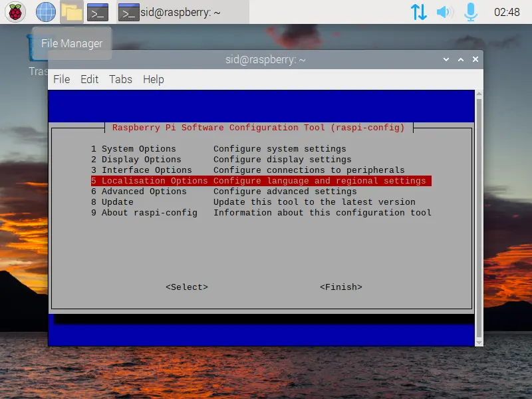Viewport: 532px width, 399px height.
Task: Click the terminal vertical scrollbar thumb
Action: pos(479,218)
